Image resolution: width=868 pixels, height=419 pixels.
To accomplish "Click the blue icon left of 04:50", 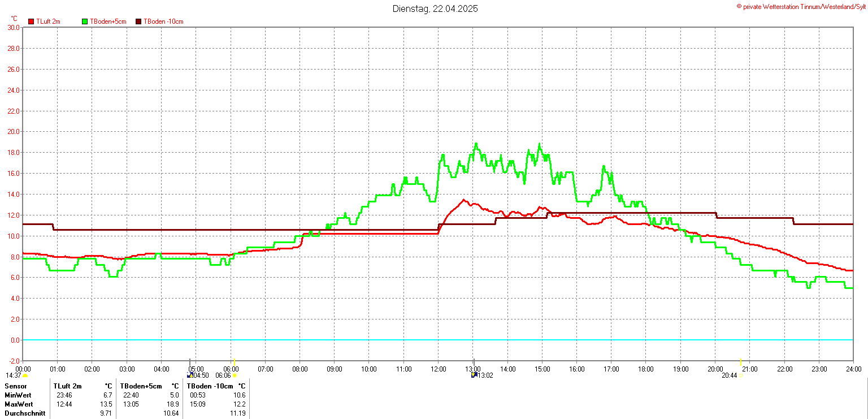I will [x=189, y=375].
